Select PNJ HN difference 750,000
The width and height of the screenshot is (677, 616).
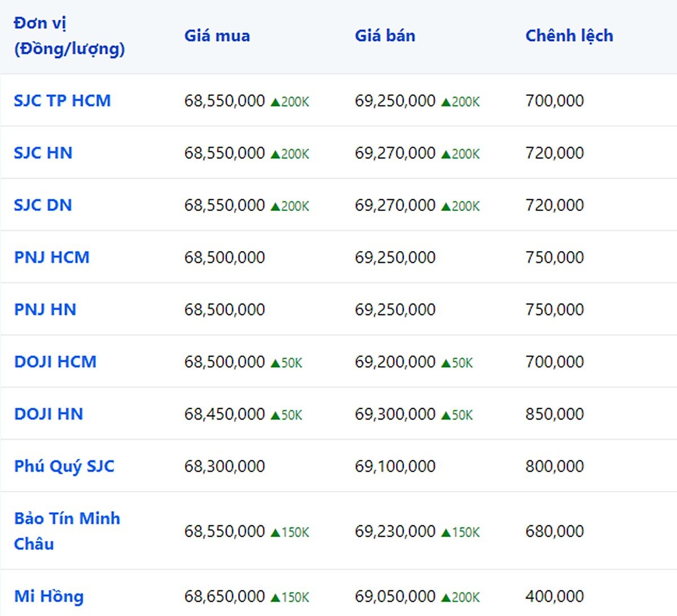555,310
